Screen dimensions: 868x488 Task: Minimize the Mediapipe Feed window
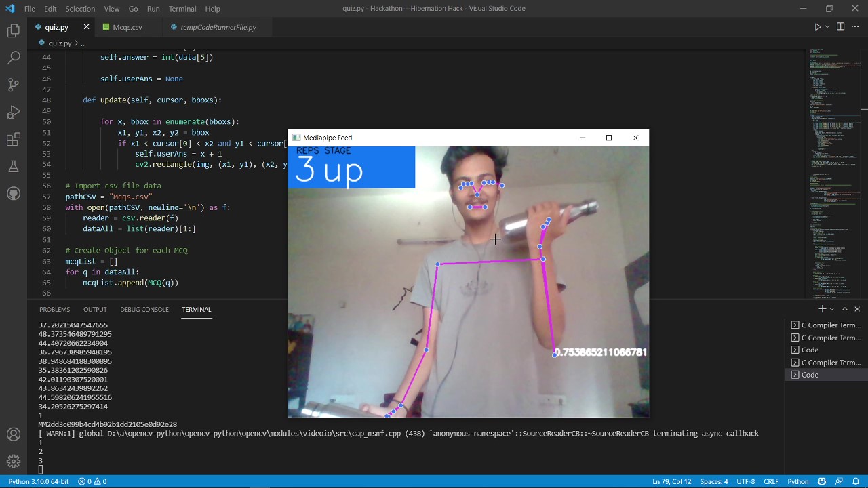[x=582, y=138]
